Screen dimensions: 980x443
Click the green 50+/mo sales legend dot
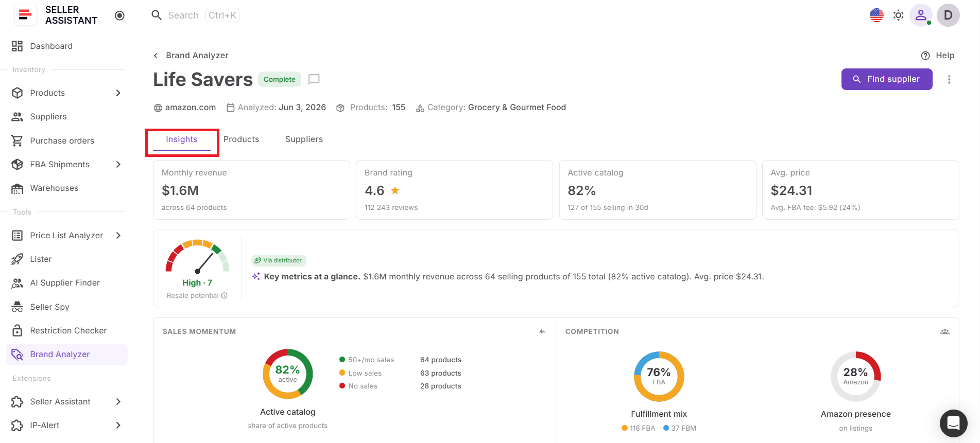click(342, 360)
